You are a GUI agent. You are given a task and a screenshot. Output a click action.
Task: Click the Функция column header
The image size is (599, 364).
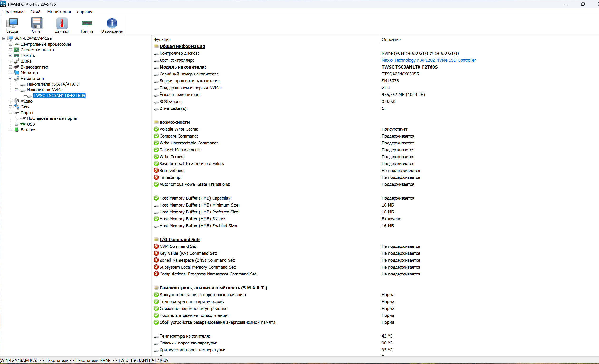[x=162, y=39]
